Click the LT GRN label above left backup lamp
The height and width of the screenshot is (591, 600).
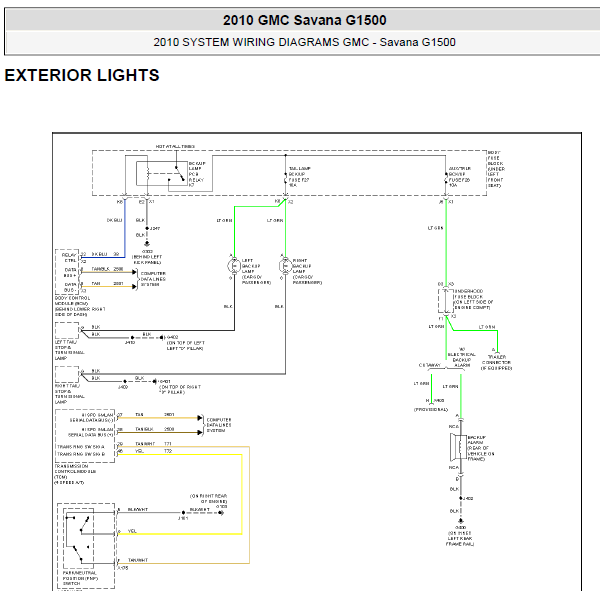[x=225, y=220]
